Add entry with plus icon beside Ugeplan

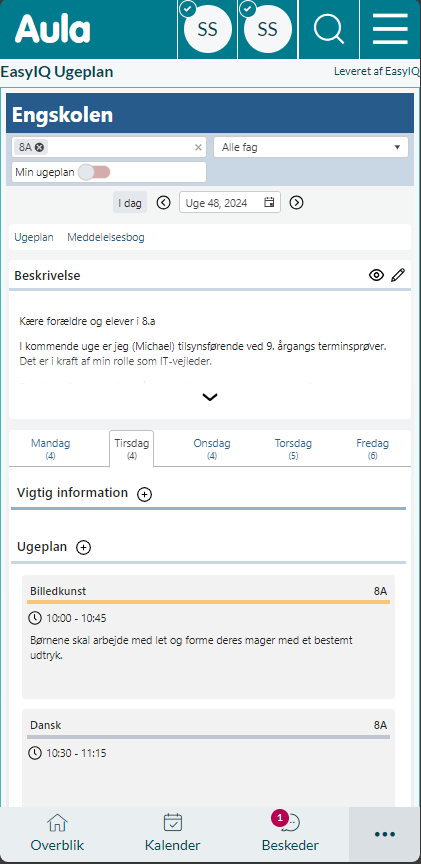coord(84,548)
